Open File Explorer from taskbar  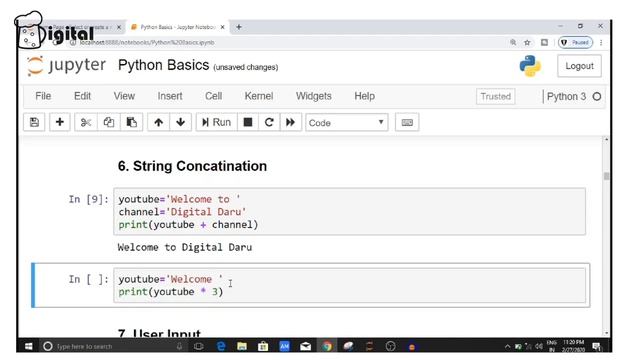coord(242,347)
